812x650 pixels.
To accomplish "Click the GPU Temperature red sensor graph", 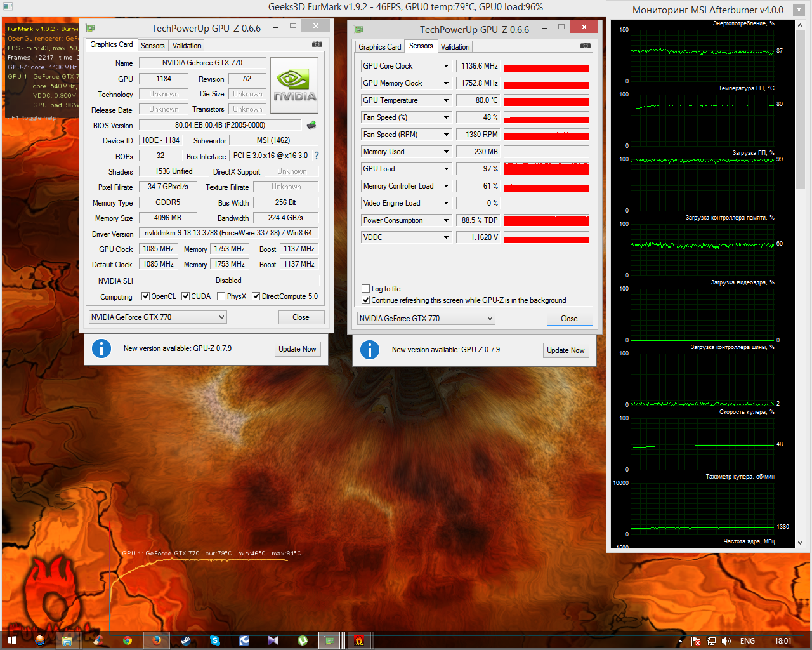I will [x=546, y=100].
